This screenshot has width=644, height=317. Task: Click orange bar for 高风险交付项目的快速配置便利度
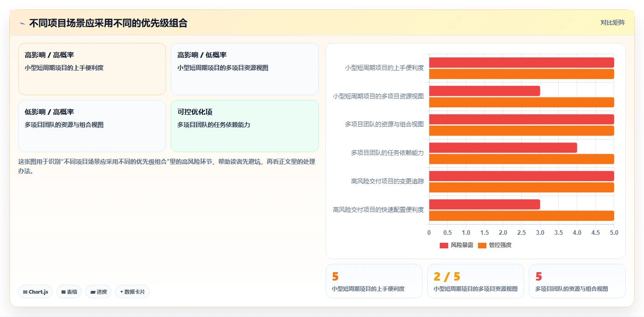click(521, 216)
